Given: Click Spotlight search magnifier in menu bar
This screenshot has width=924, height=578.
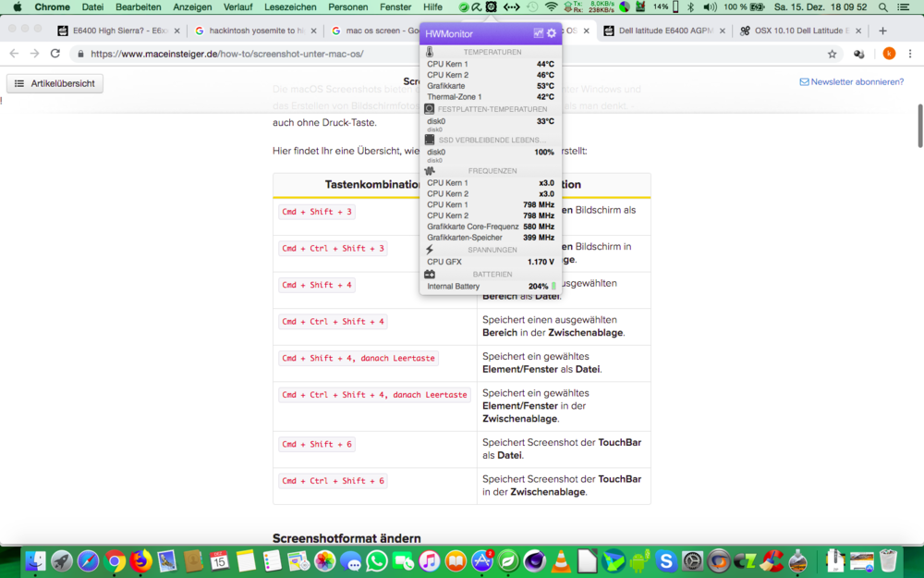Looking at the screenshot, I should [x=882, y=6].
